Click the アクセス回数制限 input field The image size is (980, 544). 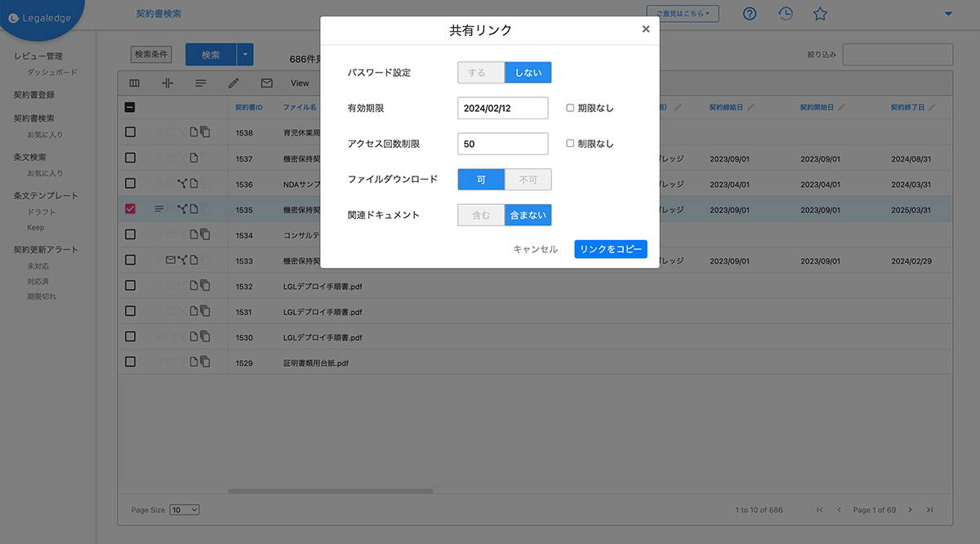[503, 144]
